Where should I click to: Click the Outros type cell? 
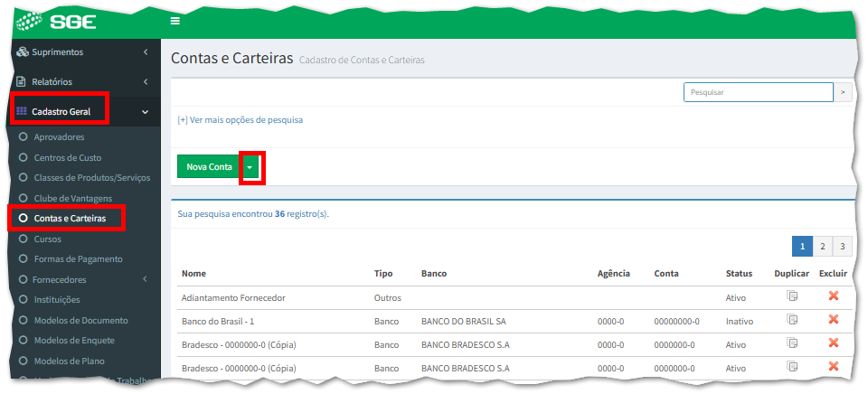pos(388,297)
